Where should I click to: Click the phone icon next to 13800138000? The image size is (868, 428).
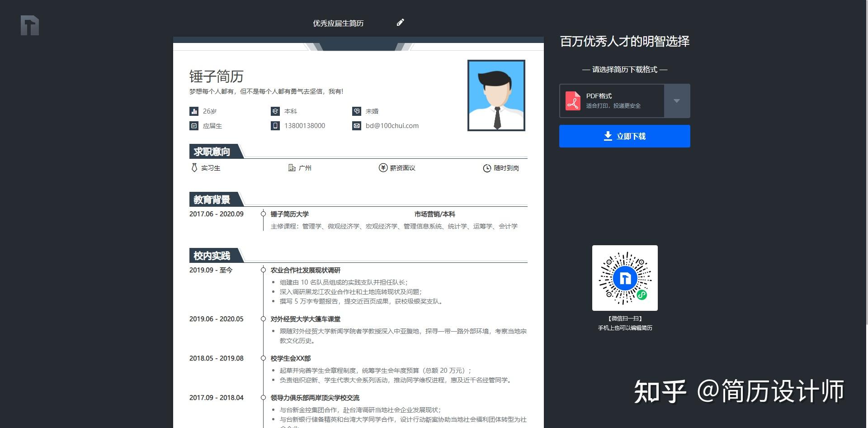point(275,126)
